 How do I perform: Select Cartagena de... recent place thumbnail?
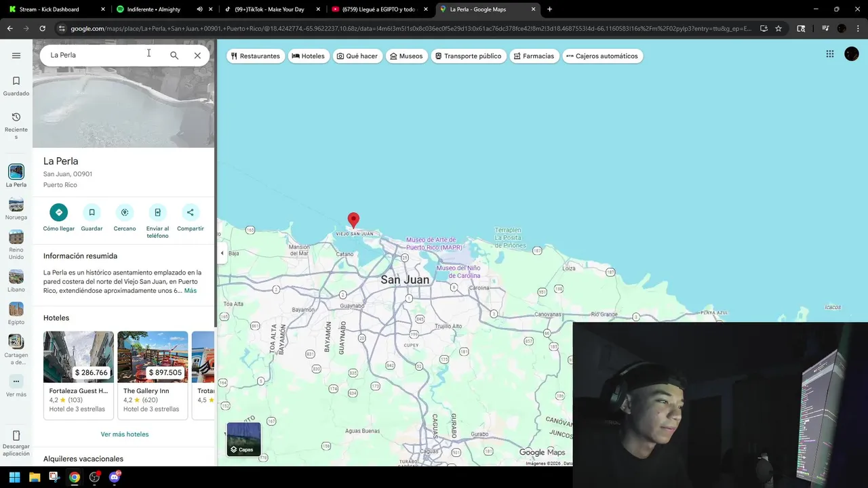16,350
